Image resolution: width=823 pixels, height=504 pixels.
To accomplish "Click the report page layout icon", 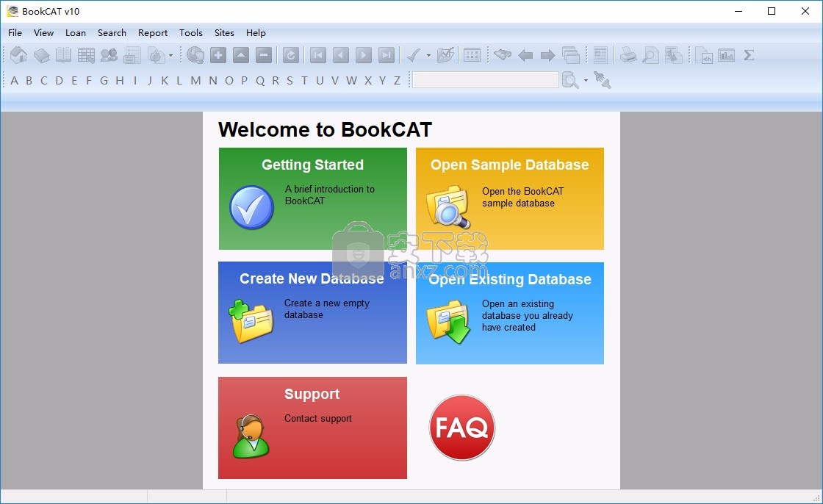I will click(x=600, y=55).
